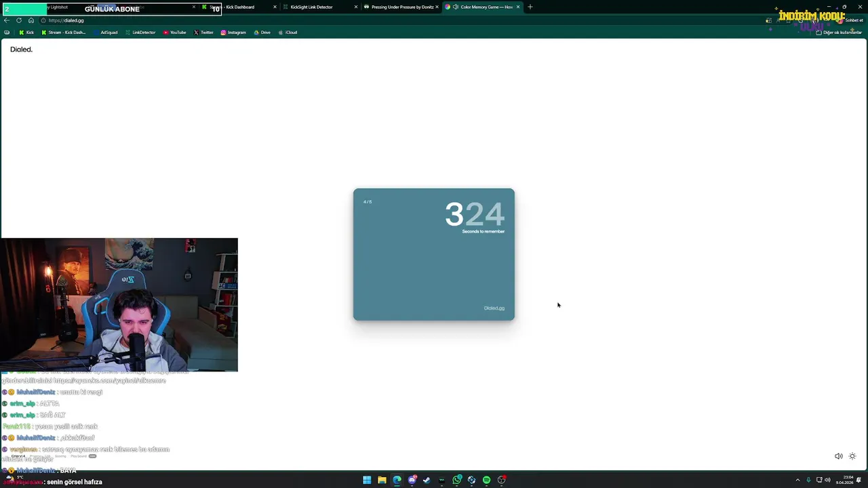868x488 pixels.
Task: Close the Pressing Under Pressure tab
Action: (x=437, y=7)
